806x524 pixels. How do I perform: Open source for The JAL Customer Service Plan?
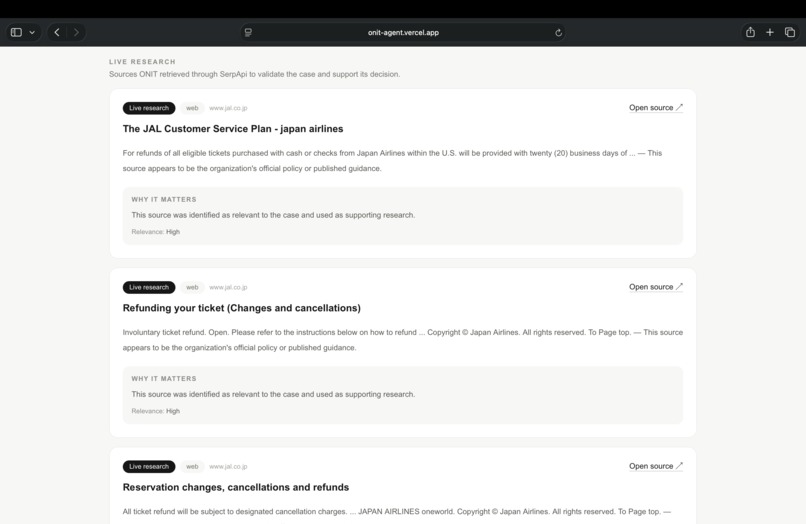(x=656, y=107)
